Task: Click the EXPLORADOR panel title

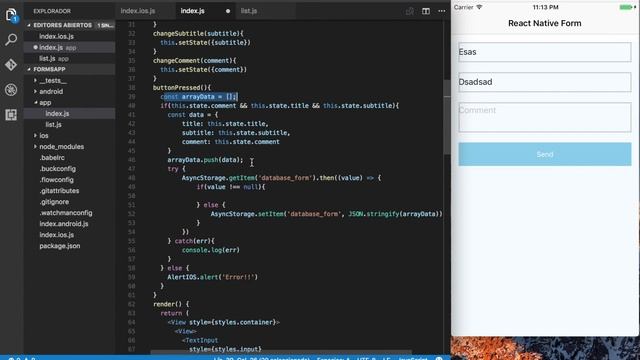Action: [x=52, y=11]
